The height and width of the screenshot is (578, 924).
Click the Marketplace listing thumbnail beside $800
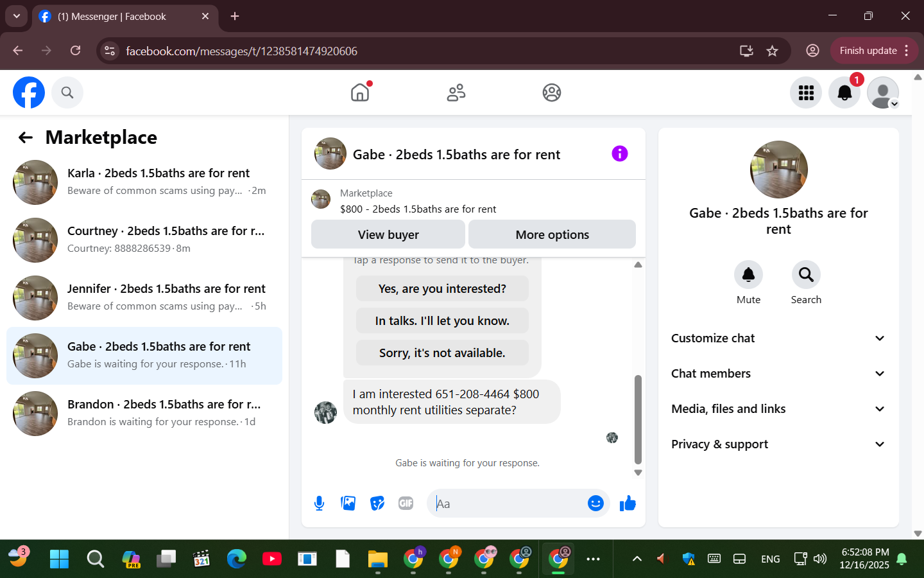[321, 199]
